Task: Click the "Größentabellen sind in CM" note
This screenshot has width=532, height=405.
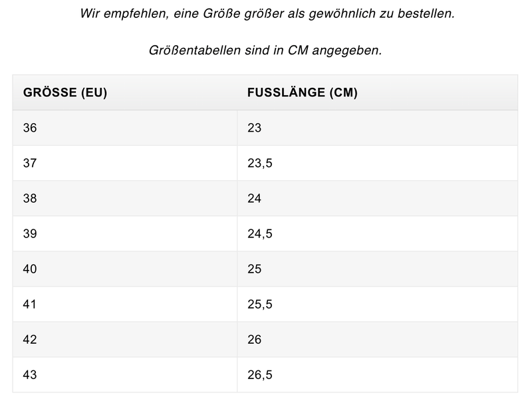Action: point(265,51)
